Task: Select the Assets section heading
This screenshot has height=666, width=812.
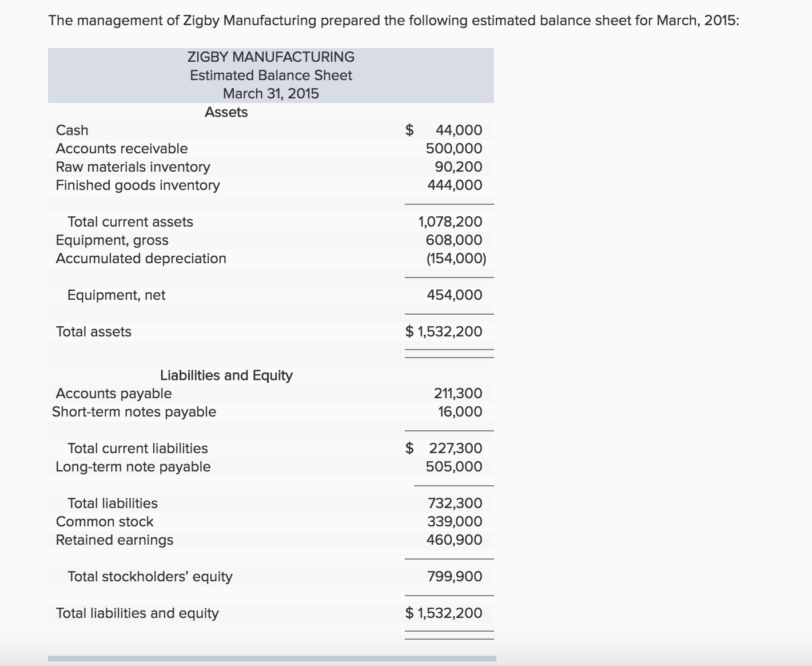Action: [x=226, y=112]
